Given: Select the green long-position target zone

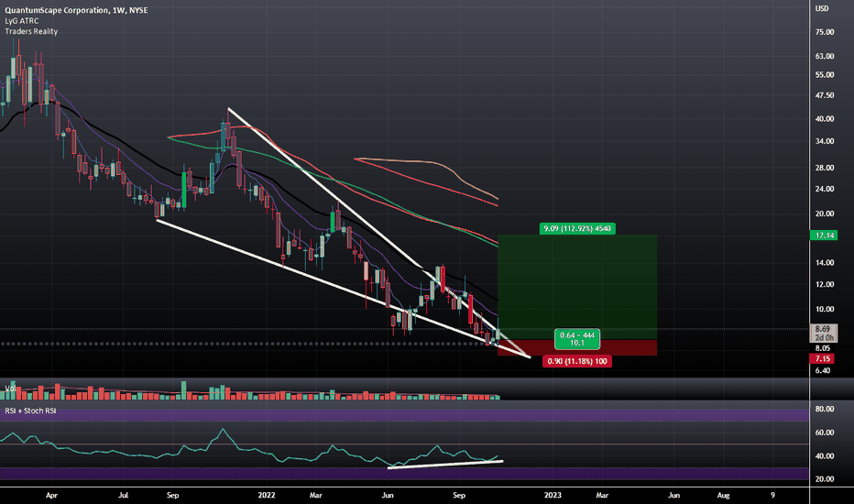Looking at the screenshot, I should [577, 287].
